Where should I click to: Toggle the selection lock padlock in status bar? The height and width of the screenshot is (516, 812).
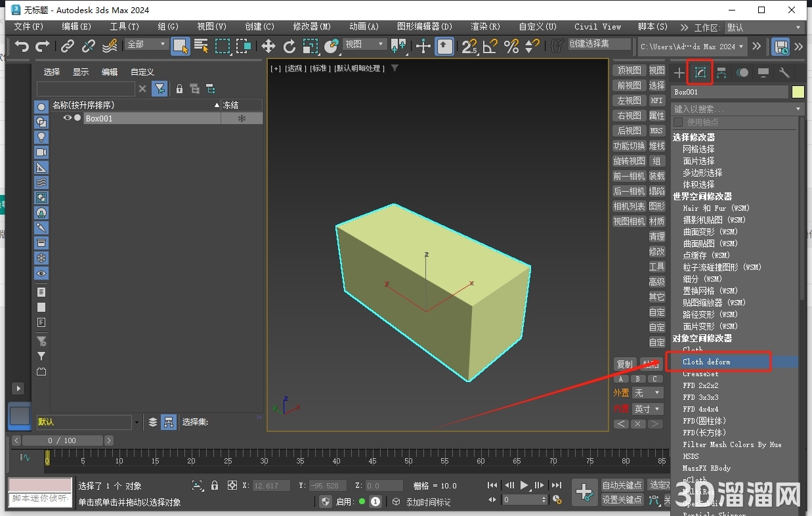(x=215, y=485)
